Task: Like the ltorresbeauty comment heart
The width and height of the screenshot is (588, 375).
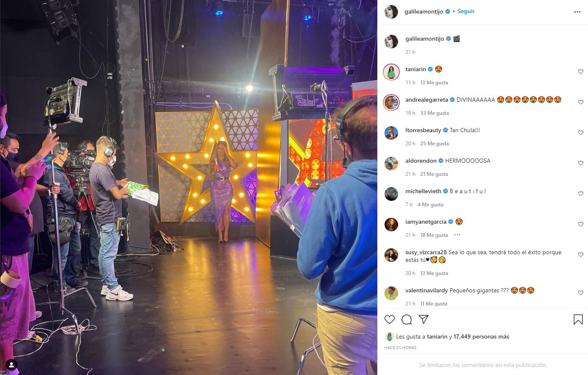Action: [x=581, y=133]
